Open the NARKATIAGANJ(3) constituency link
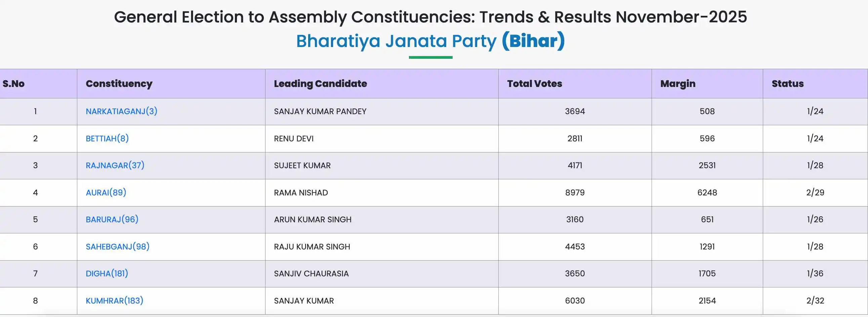 pyautogui.click(x=121, y=111)
